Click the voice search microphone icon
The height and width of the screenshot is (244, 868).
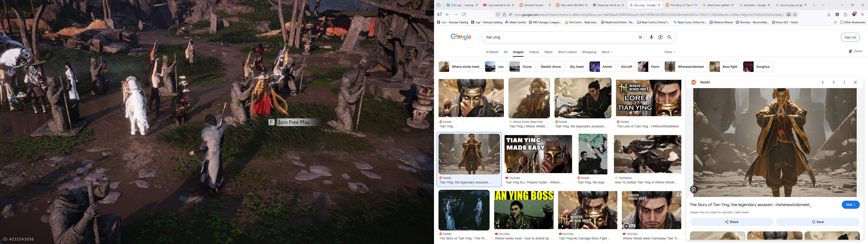(x=651, y=38)
